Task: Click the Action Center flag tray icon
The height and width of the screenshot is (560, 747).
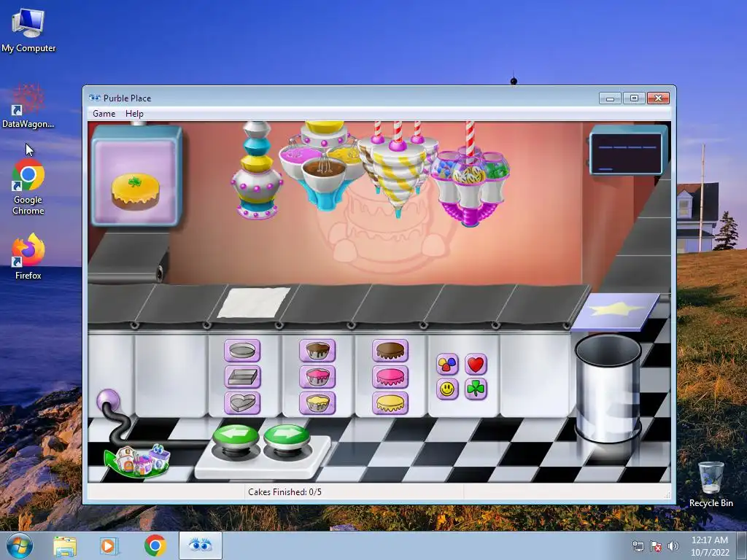Action: [x=656, y=546]
